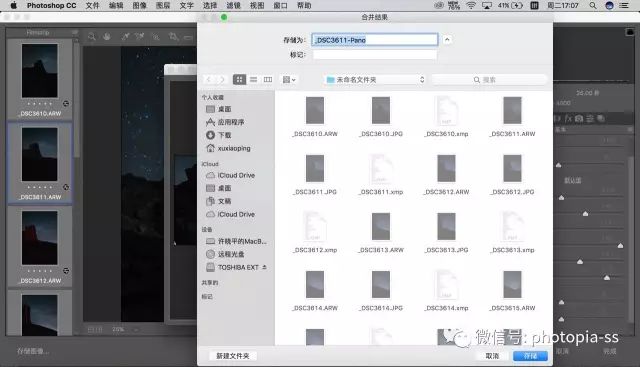Click 存储图像 in Camera Raw window
The width and height of the screenshot is (640, 367).
pyautogui.click(x=33, y=351)
